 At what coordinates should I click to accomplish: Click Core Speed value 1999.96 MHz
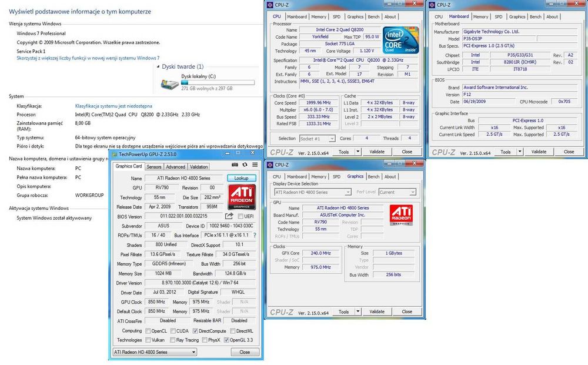pyautogui.click(x=319, y=103)
